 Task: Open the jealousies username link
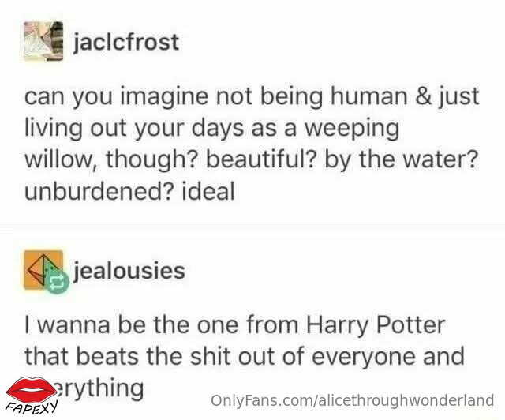(x=129, y=270)
